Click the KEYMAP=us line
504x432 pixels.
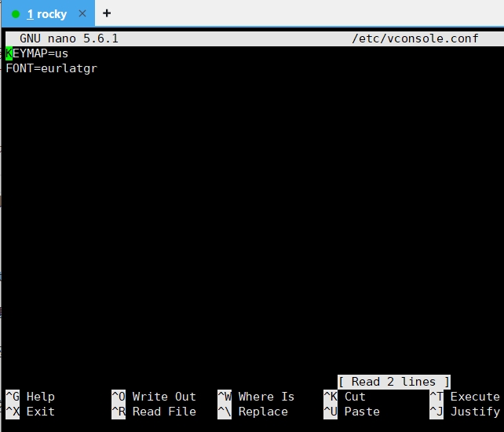coord(37,53)
